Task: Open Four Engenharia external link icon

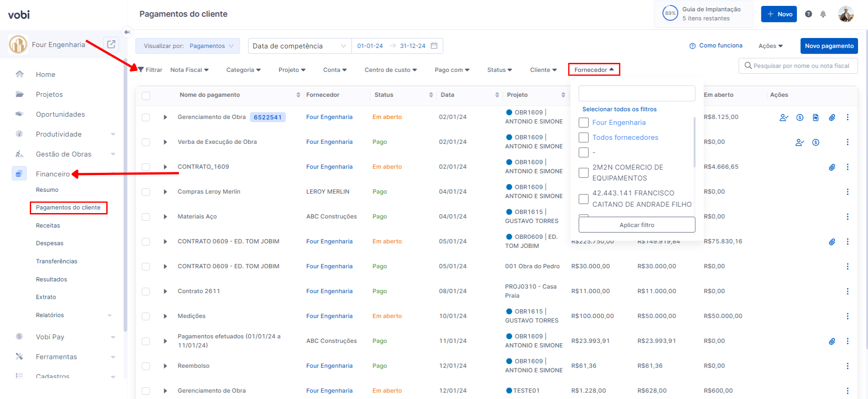Action: pyautogui.click(x=111, y=44)
